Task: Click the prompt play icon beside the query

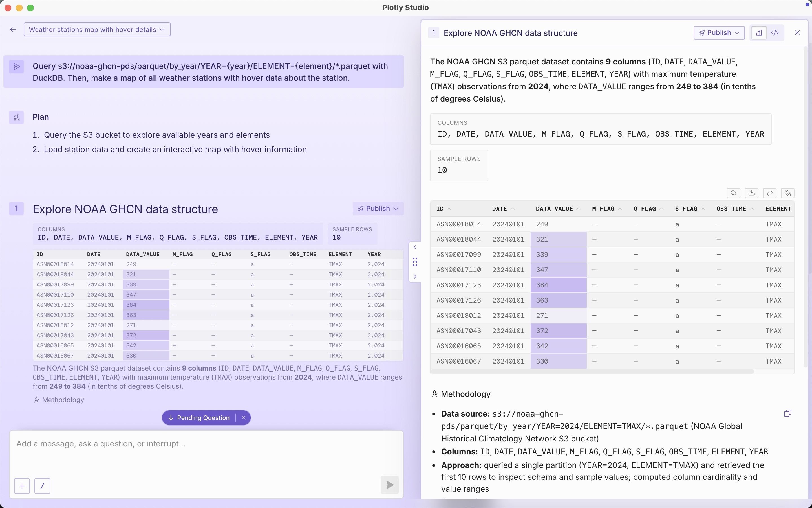Action: click(16, 67)
